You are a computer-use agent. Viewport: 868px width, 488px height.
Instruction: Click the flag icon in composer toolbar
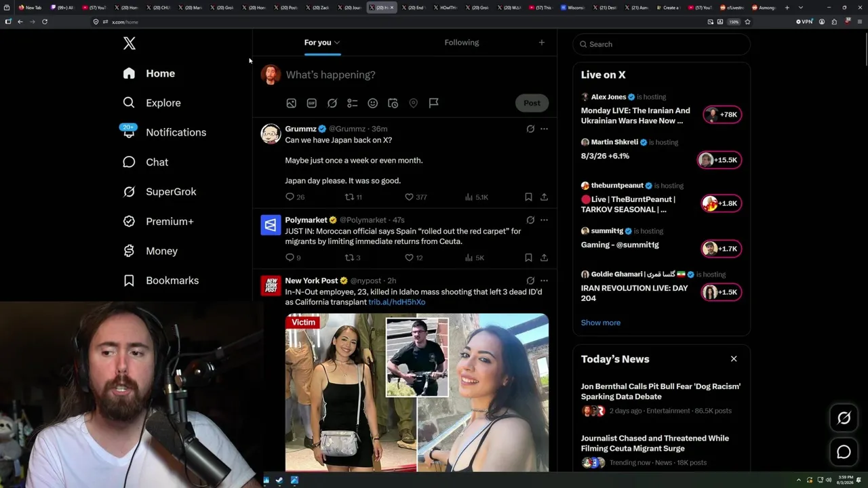coord(434,103)
